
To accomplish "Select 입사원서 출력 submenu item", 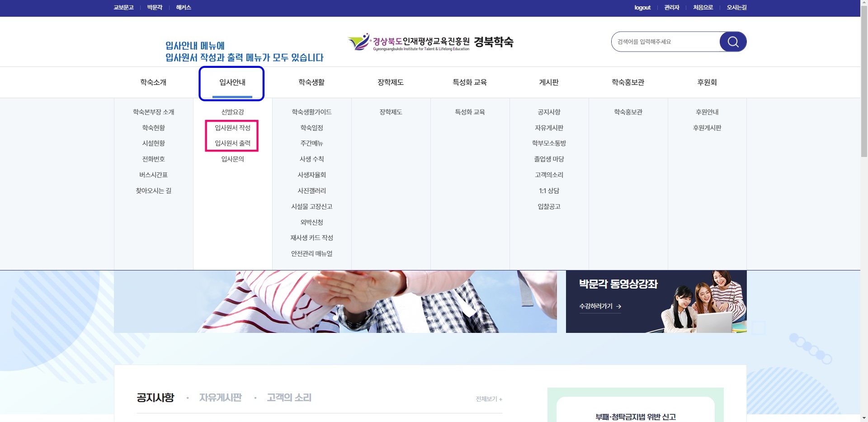I will click(232, 143).
